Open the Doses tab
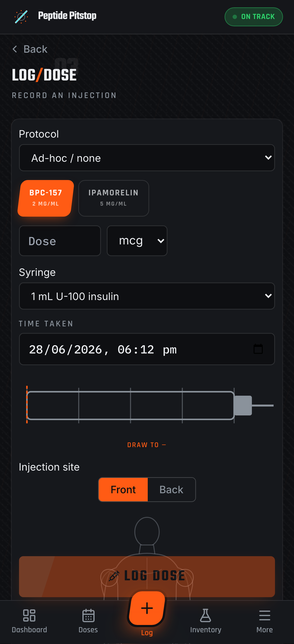The image size is (294, 644). (x=88, y=621)
